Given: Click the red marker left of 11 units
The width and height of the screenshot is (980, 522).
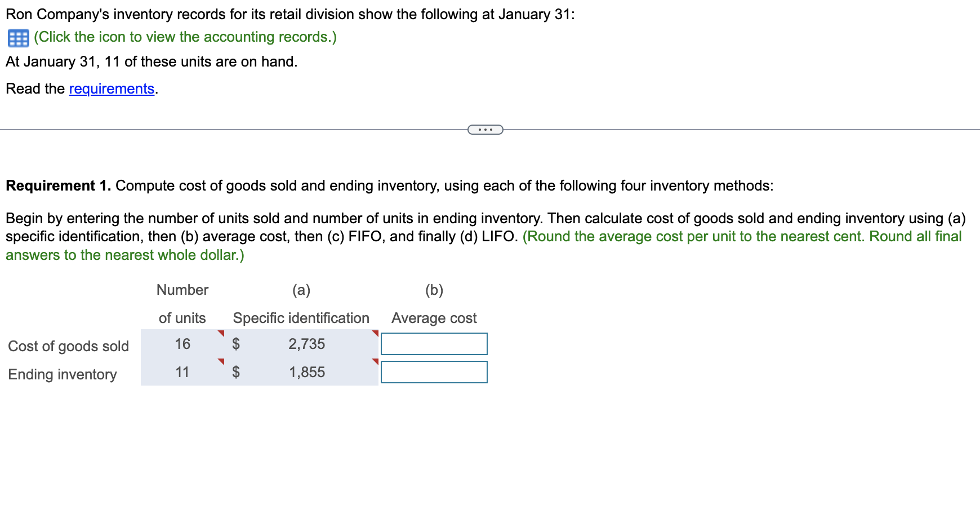Looking at the screenshot, I should click(222, 361).
